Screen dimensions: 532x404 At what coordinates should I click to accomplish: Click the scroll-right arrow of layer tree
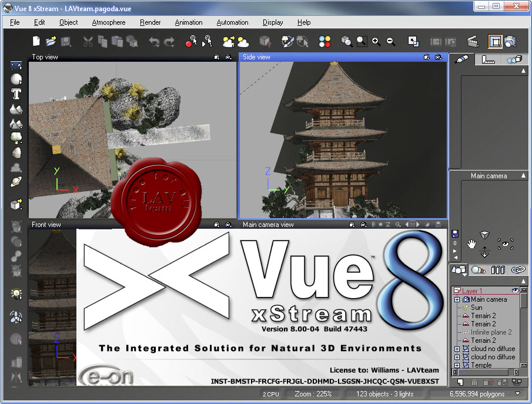(x=517, y=372)
